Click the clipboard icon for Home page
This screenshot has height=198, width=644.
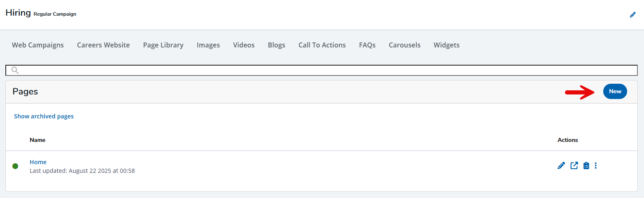pyautogui.click(x=586, y=166)
